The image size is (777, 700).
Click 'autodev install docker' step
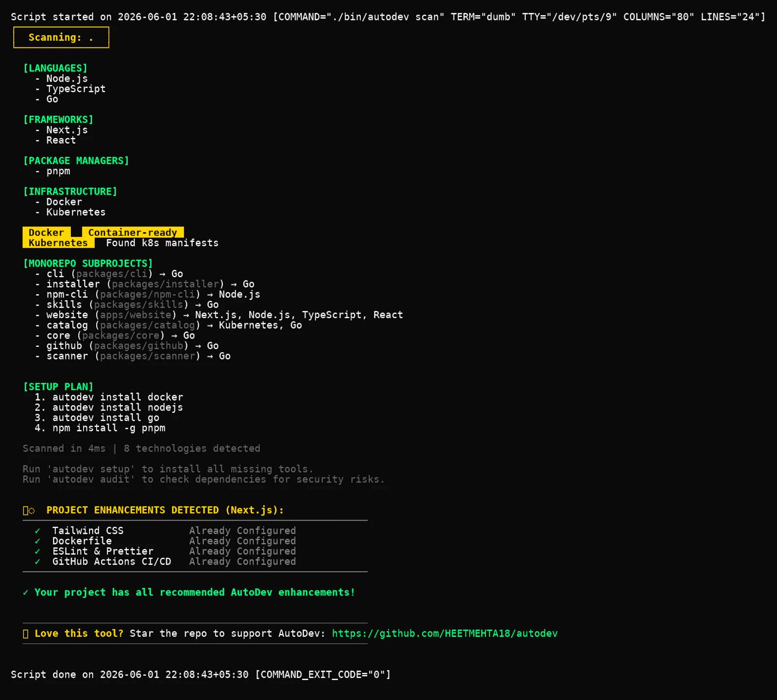(118, 397)
